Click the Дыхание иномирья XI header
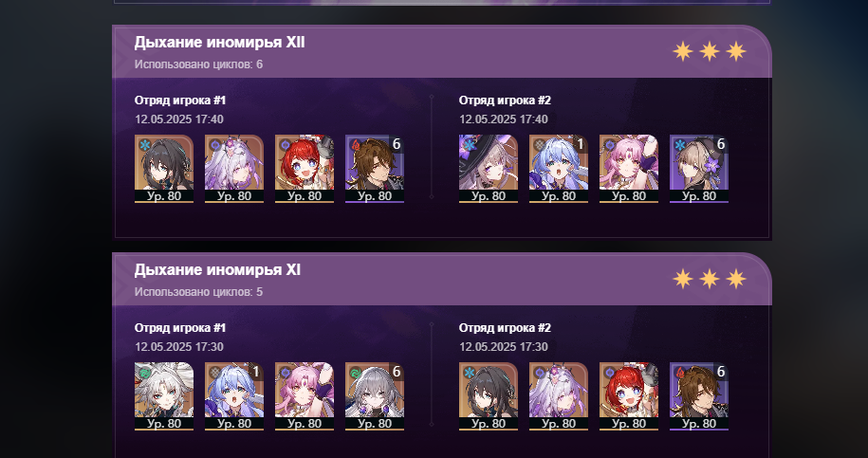 tap(217, 270)
